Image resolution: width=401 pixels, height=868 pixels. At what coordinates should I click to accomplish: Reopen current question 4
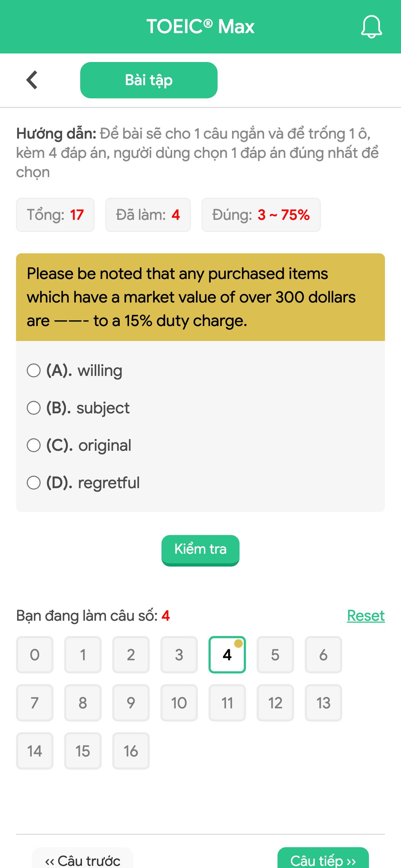click(x=227, y=655)
